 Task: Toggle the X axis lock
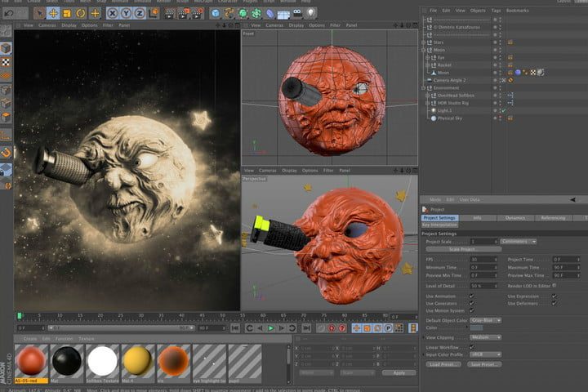[112, 14]
